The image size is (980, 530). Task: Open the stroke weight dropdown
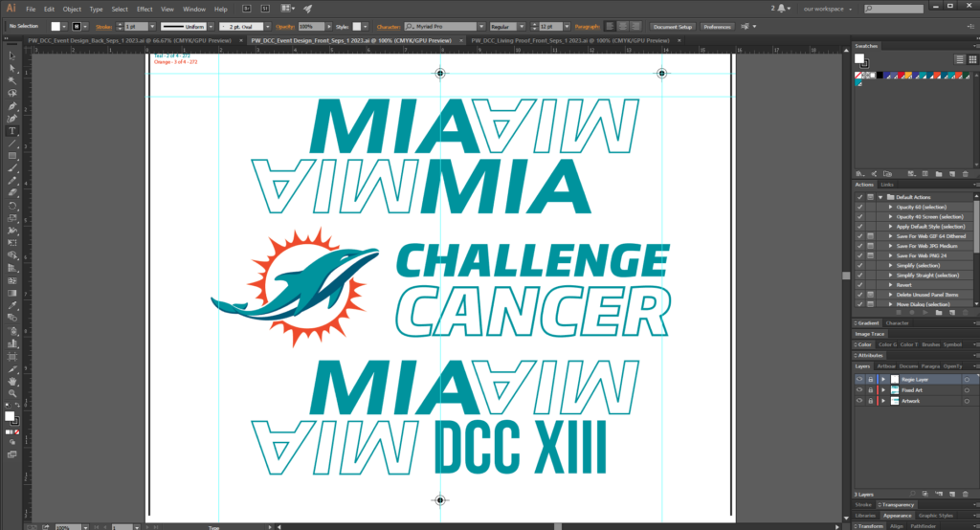point(152,26)
